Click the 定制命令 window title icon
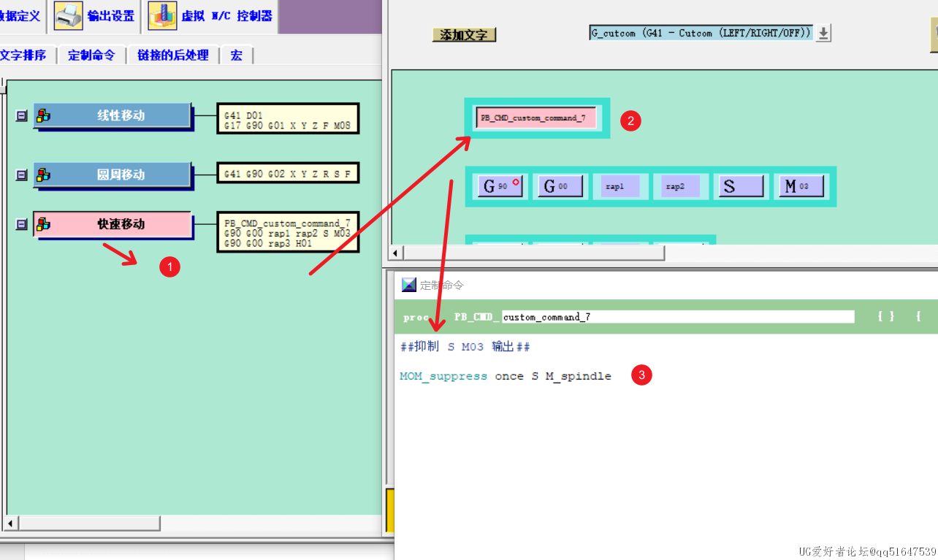The width and height of the screenshot is (938, 560). pos(408,285)
